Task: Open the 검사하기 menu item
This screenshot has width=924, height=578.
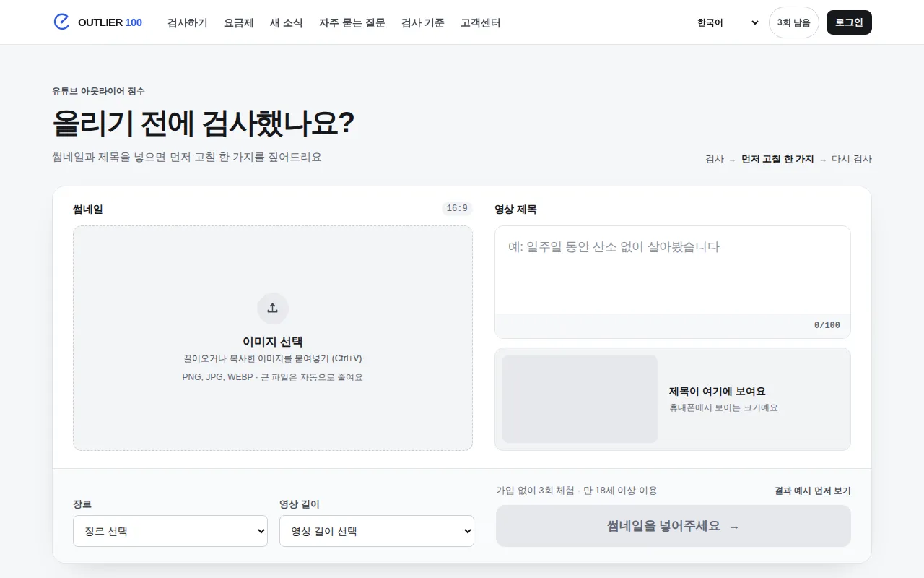Action: pyautogui.click(x=188, y=22)
